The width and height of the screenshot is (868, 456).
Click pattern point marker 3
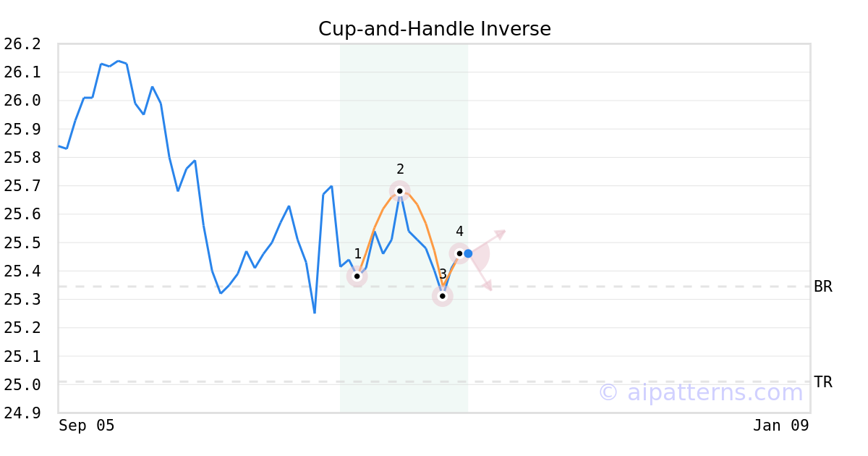click(x=443, y=295)
